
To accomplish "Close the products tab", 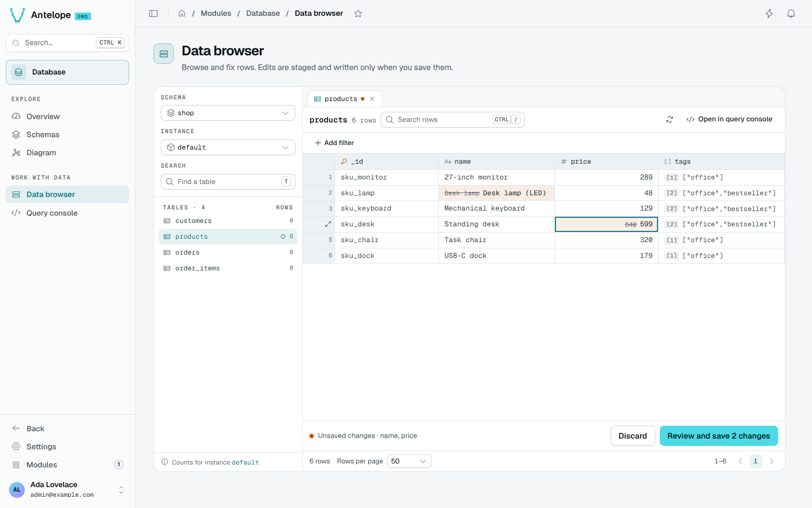I will [x=372, y=99].
